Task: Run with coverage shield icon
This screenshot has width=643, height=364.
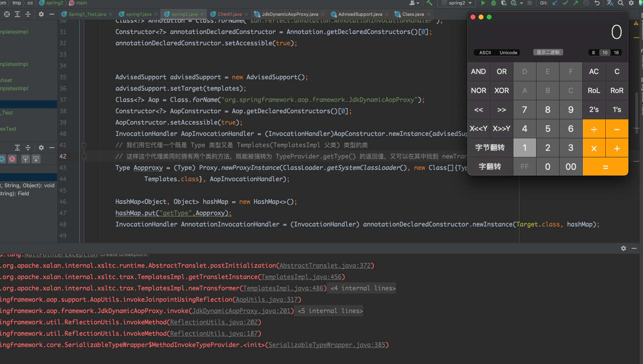Action: pos(504,3)
